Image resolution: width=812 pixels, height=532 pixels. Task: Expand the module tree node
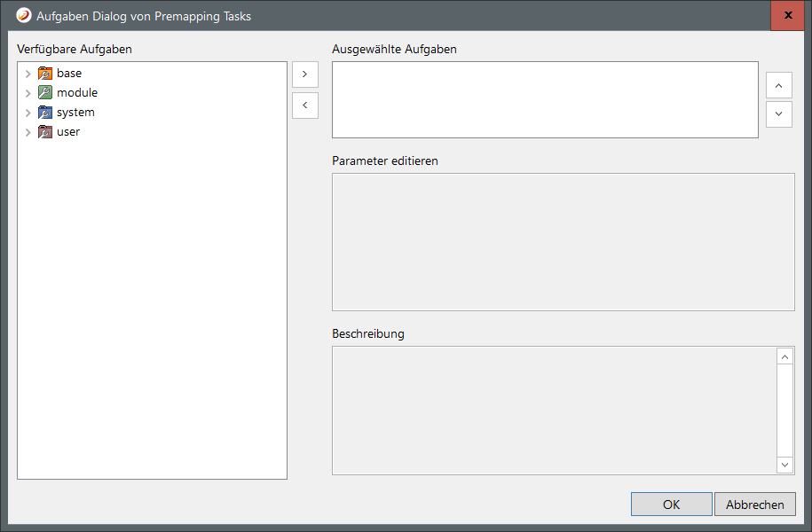click(28, 93)
